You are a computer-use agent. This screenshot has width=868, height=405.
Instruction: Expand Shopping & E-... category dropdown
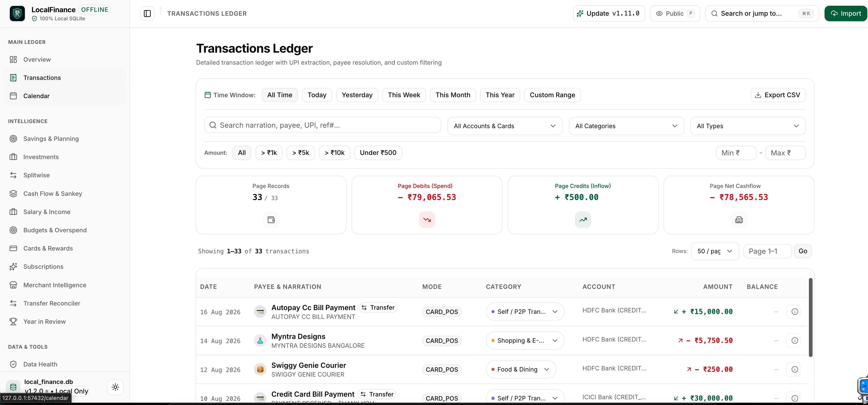click(525, 340)
